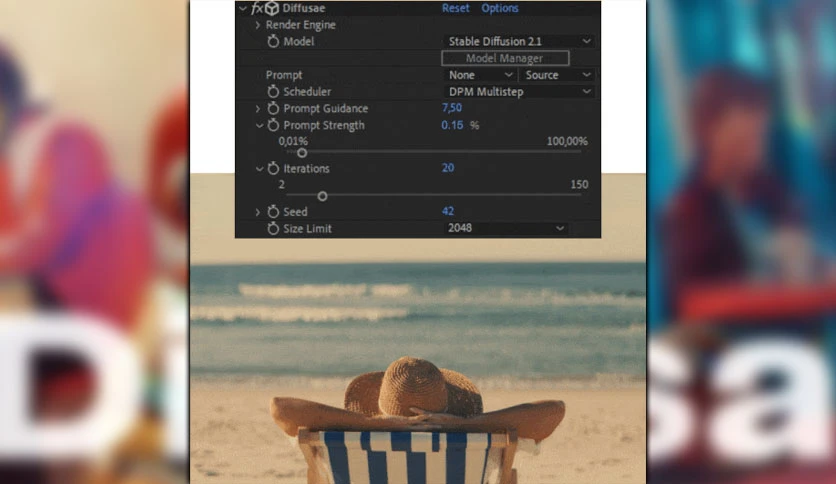
Task: Click the 150 Iterations maximum label
Action: pos(579,184)
